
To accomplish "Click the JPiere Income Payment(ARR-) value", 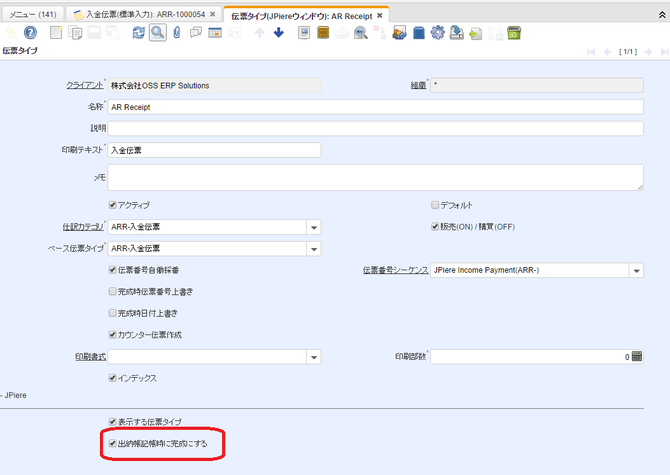I will click(486, 270).
